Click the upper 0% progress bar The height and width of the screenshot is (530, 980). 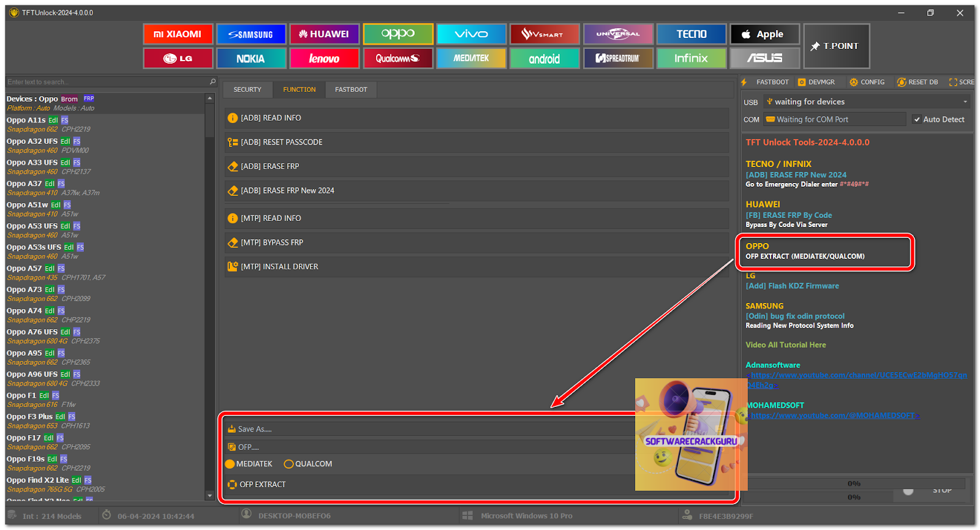point(853,483)
